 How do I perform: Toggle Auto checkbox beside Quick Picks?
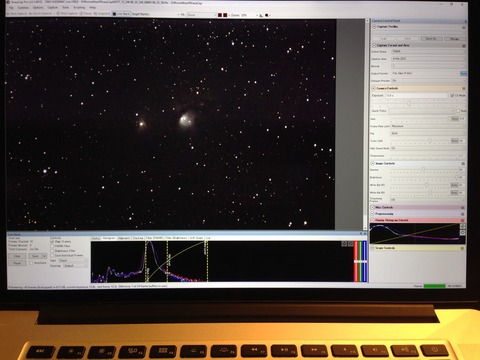point(458,111)
